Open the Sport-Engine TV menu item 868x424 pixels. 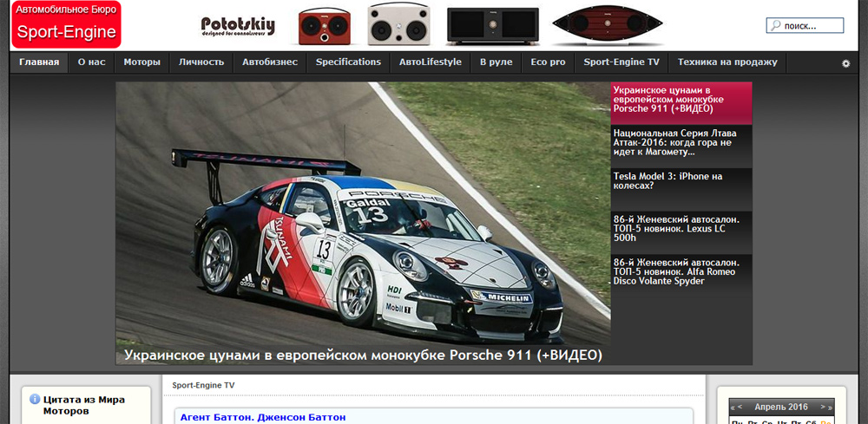tap(621, 62)
